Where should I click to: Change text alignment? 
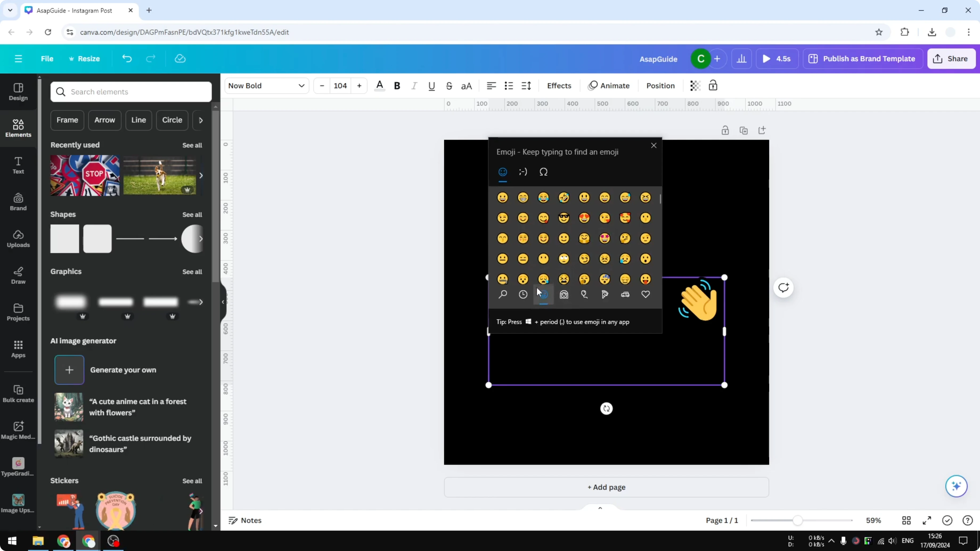click(491, 85)
